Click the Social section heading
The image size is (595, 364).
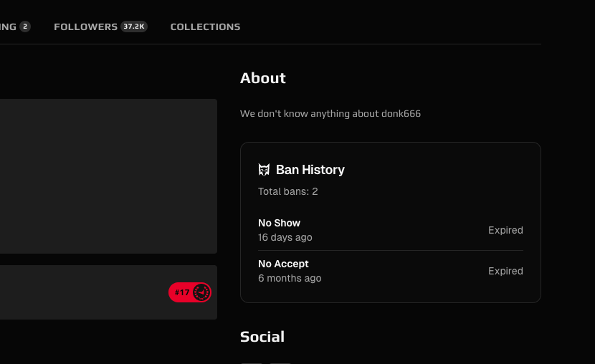(262, 337)
